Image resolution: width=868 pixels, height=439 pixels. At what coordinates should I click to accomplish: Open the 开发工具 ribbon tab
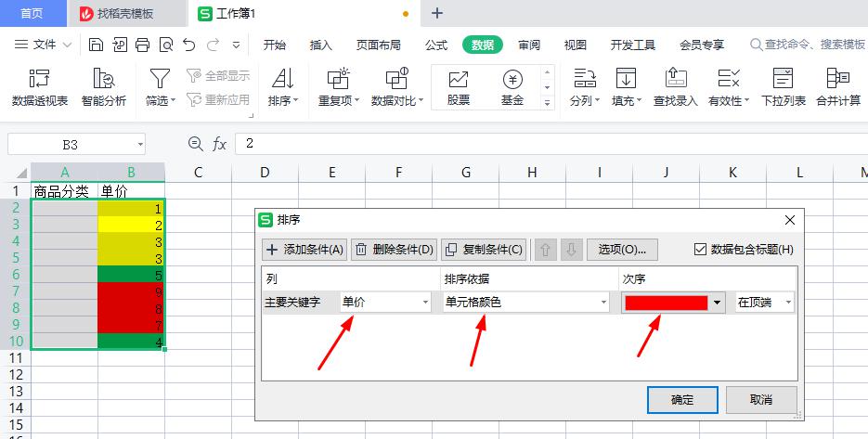click(x=633, y=45)
